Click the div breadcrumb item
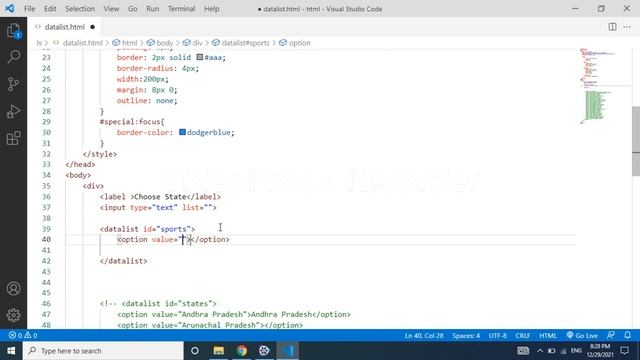The width and height of the screenshot is (640, 360). 198,43
